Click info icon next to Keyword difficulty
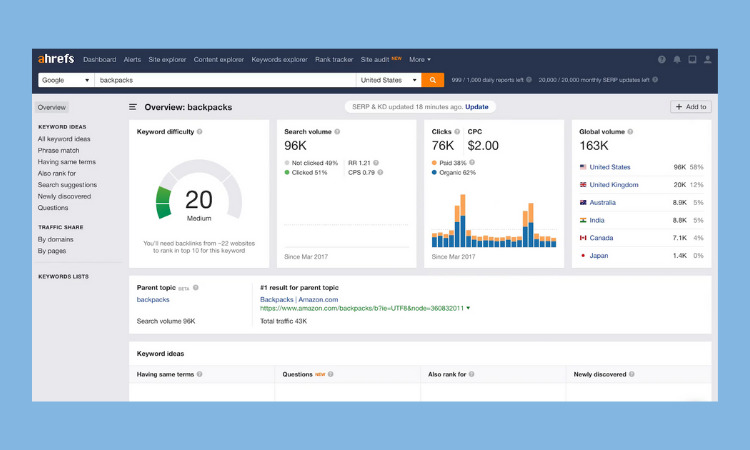The image size is (750, 450). point(199,132)
